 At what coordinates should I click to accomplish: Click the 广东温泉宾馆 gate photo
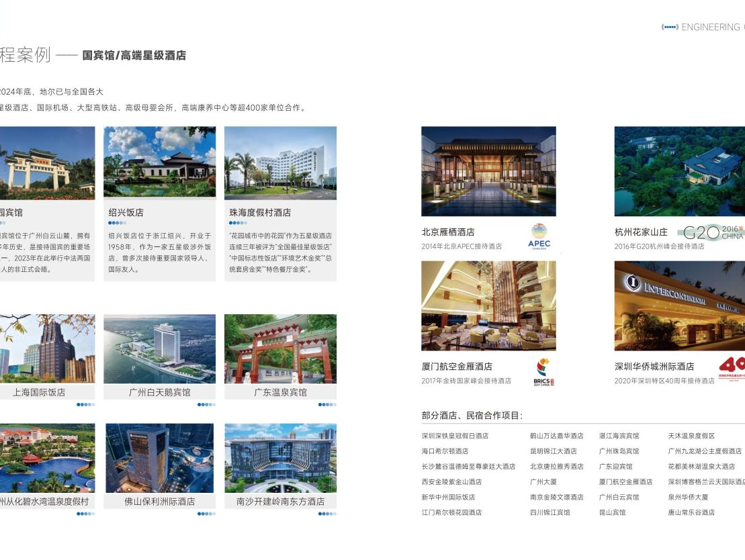click(280, 348)
